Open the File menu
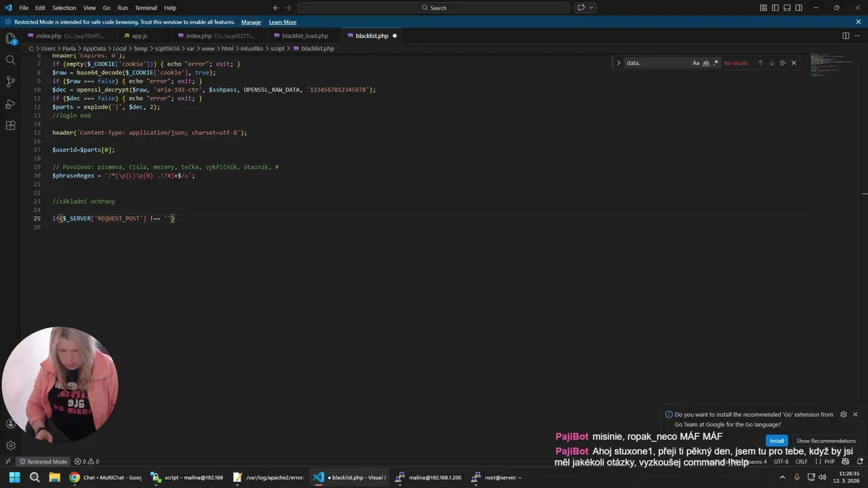The height and width of the screenshot is (488, 868). [x=24, y=7]
